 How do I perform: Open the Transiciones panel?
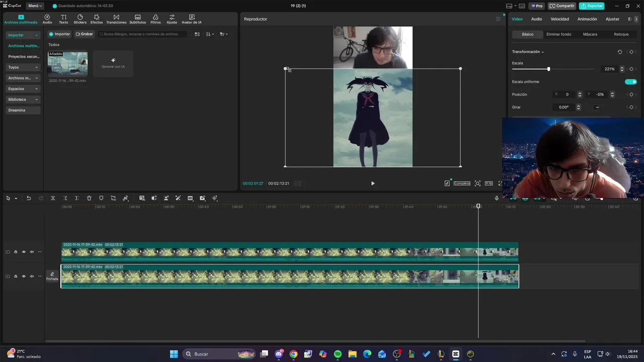(x=116, y=19)
